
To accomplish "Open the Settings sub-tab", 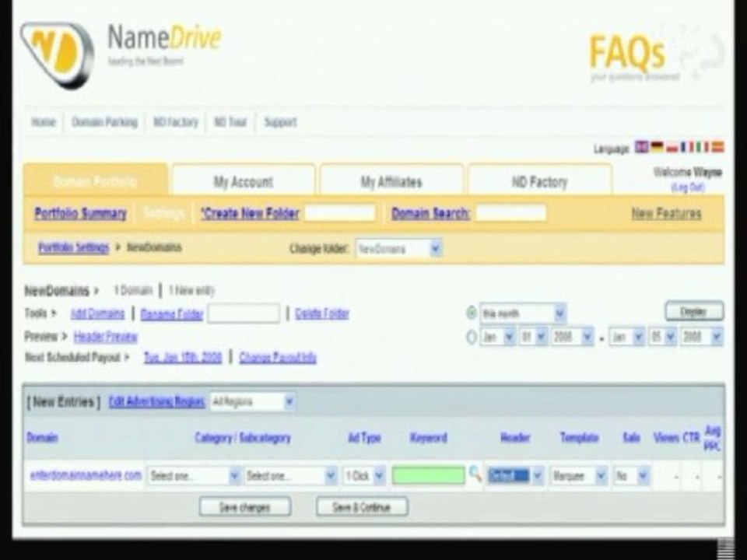I will coord(163,213).
